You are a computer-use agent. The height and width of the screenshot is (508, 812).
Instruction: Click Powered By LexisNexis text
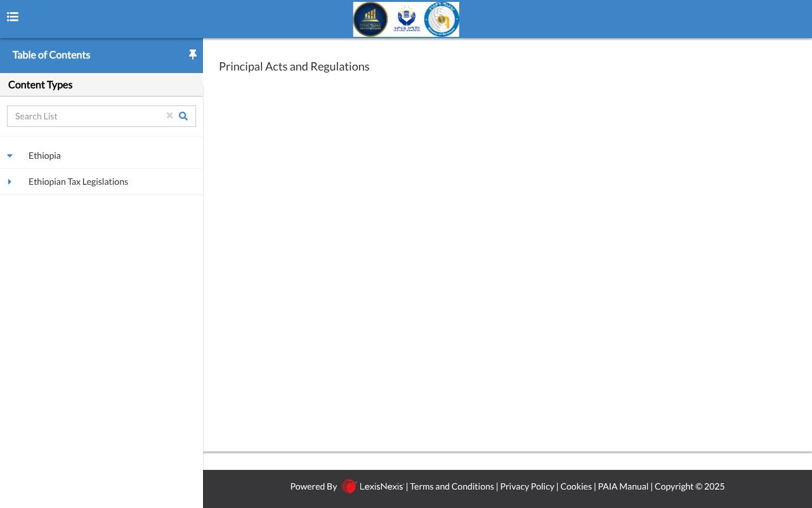[313, 486]
